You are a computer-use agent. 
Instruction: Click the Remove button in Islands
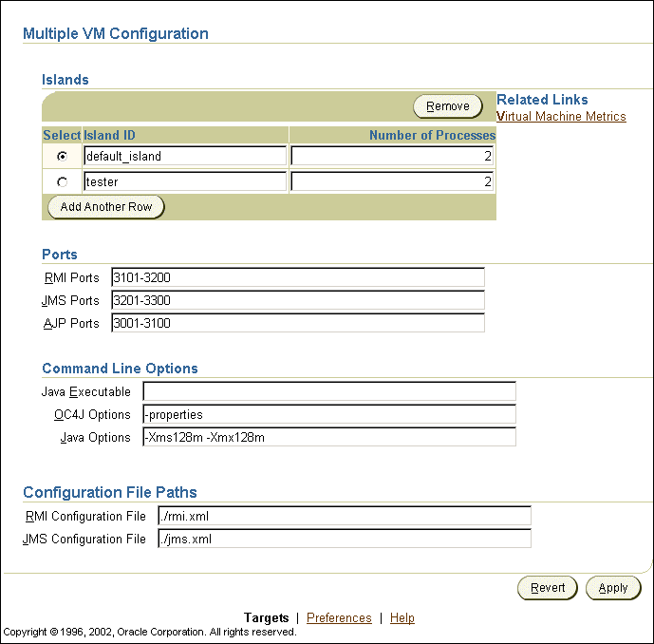[447, 106]
